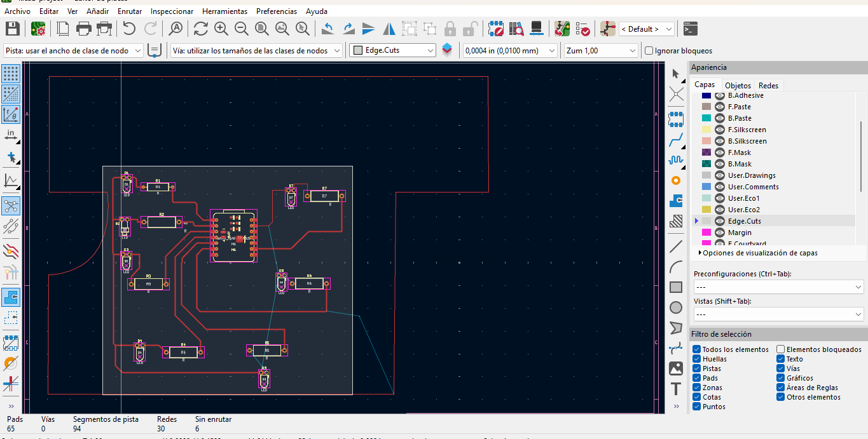Open the Edge.Cuts layer selector dropdown

(392, 51)
